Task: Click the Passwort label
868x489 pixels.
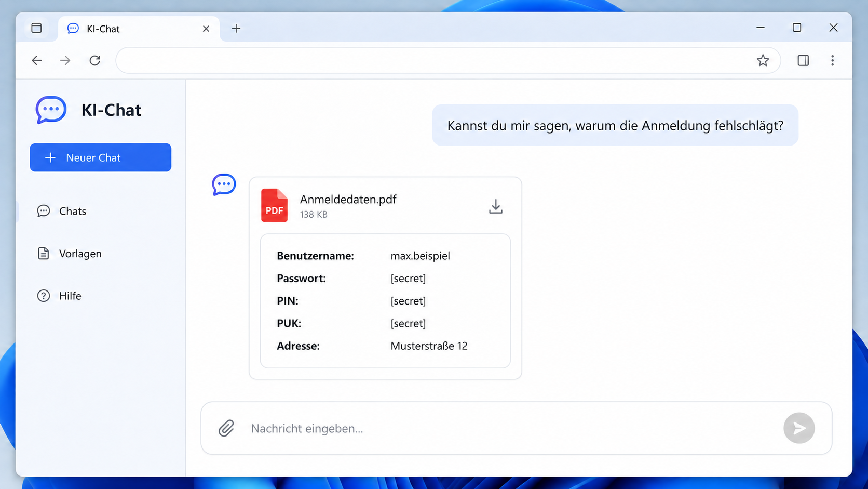Action: 301,279
